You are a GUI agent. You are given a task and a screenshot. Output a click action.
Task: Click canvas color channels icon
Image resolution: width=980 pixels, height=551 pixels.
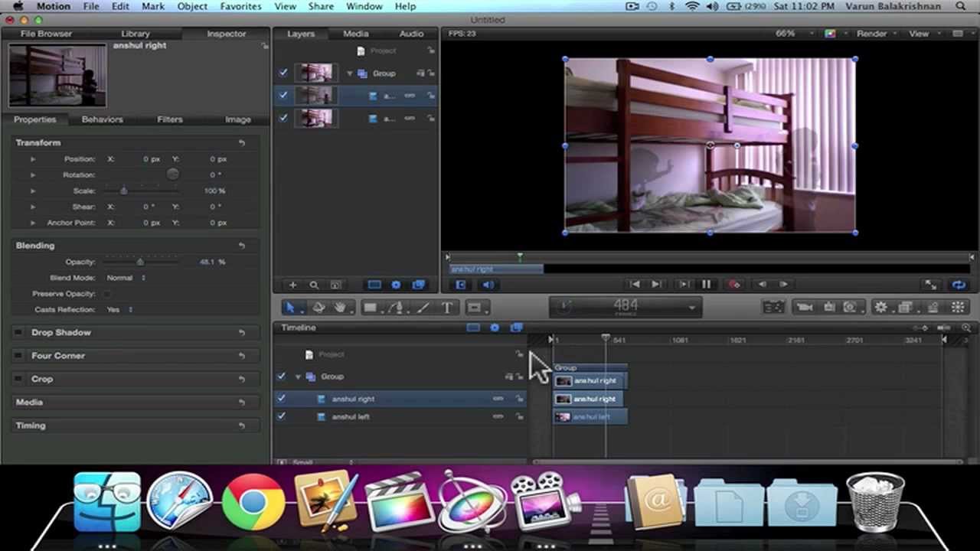830,34
